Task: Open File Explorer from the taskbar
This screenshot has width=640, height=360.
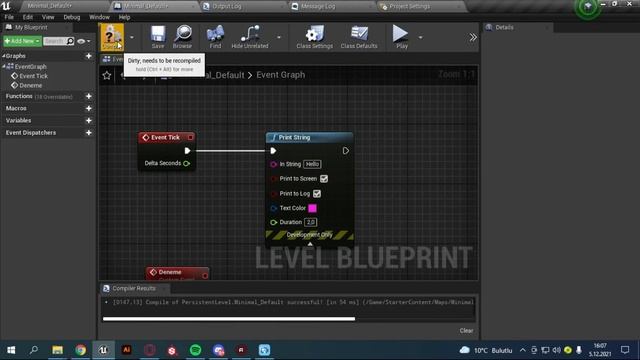Action: (58, 350)
